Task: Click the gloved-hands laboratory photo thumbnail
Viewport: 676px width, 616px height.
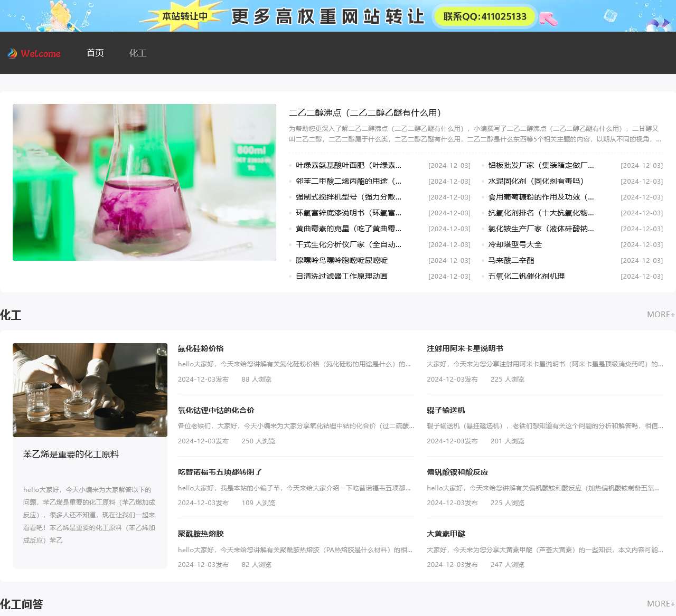Action: pyautogui.click(x=90, y=390)
